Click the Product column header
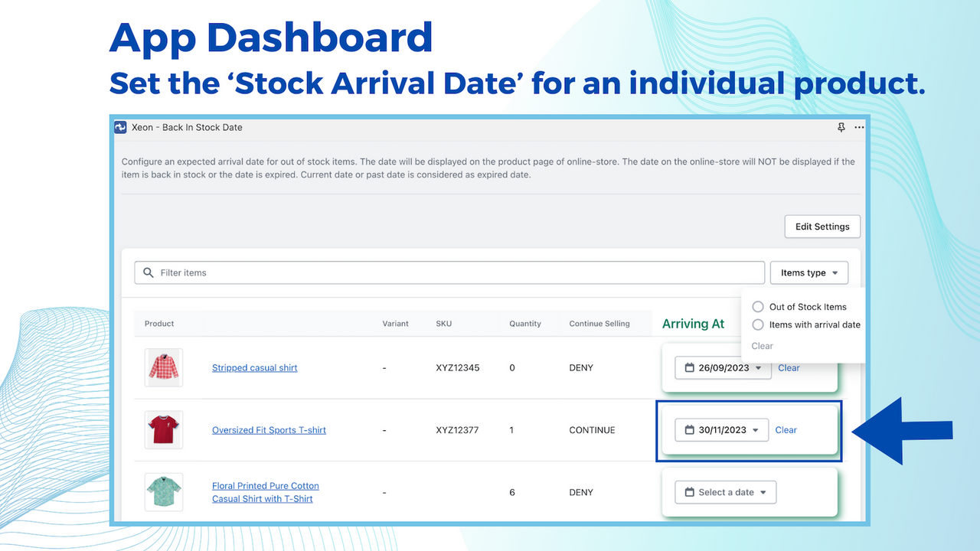The image size is (980, 551). [159, 324]
